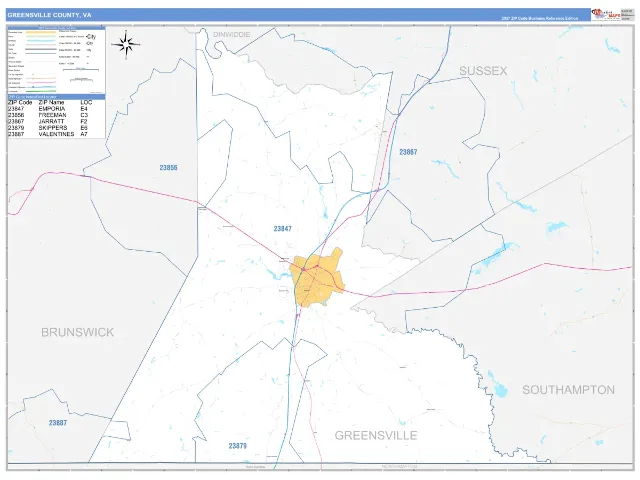This screenshot has width=640, height=480.
Task: Click grid location E6 in index table
Action: coord(84,128)
